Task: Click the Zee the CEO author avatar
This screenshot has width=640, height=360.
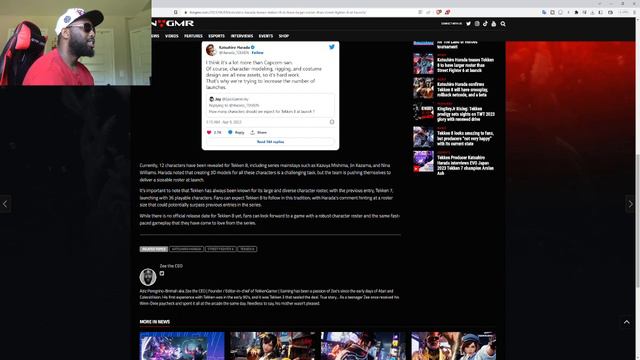Action: 148,277
